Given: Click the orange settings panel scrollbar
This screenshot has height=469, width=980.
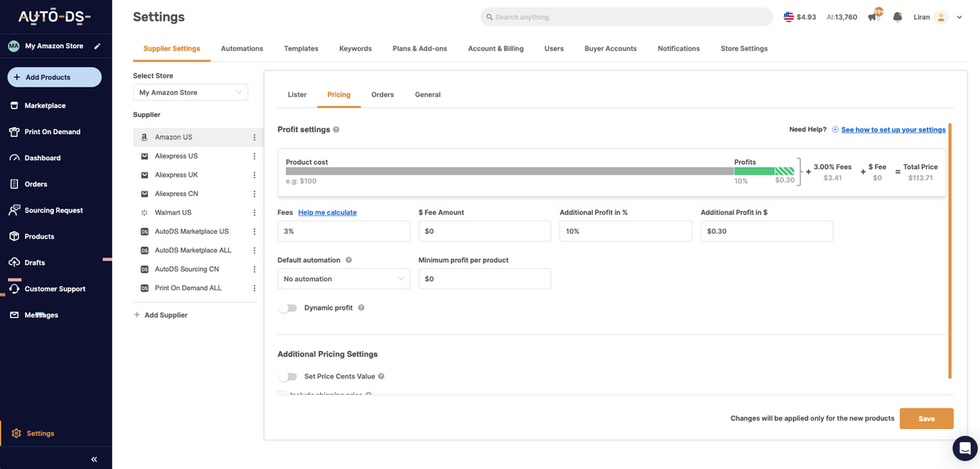Looking at the screenshot, I should tap(950, 252).
